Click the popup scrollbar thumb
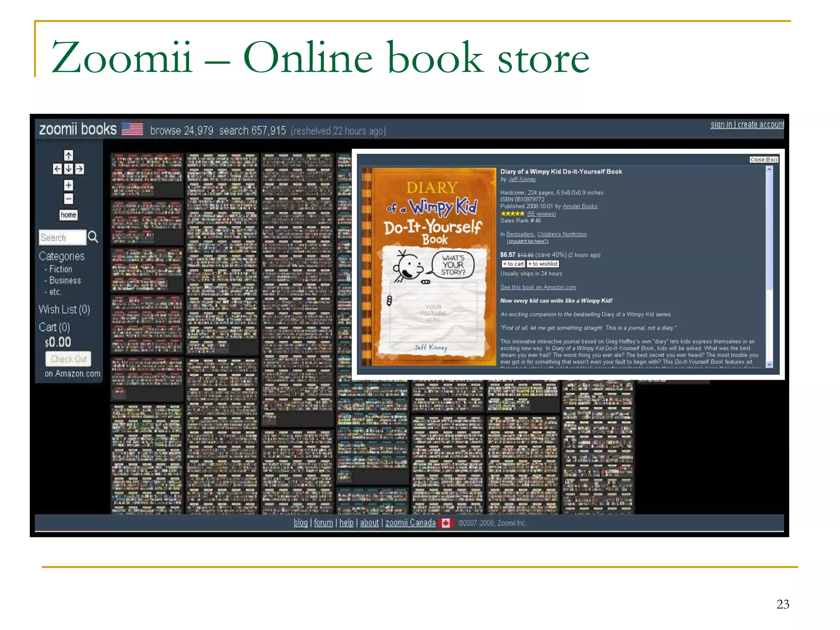Screen dimensions: 840x630 tap(769, 231)
